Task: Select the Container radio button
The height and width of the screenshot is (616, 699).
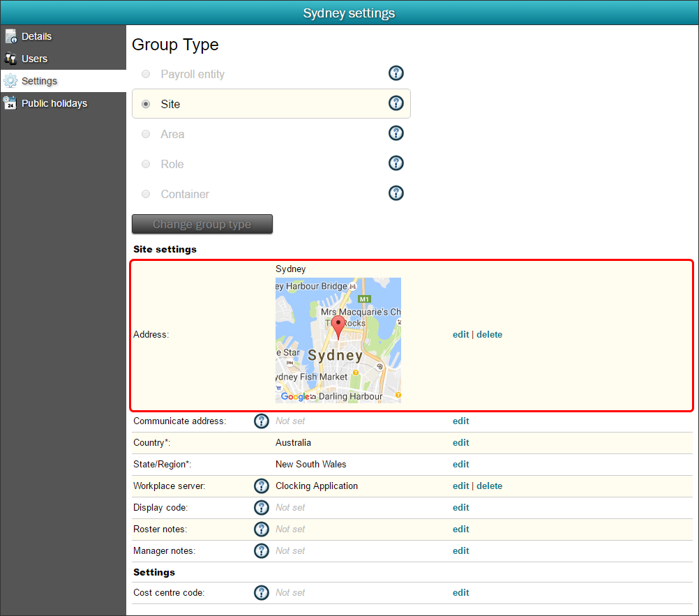Action: coord(146,194)
